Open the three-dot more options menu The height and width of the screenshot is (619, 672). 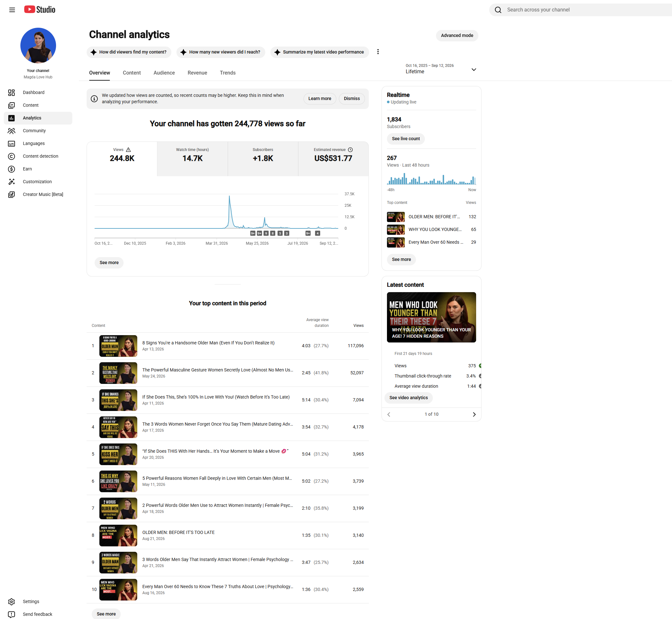tap(378, 52)
